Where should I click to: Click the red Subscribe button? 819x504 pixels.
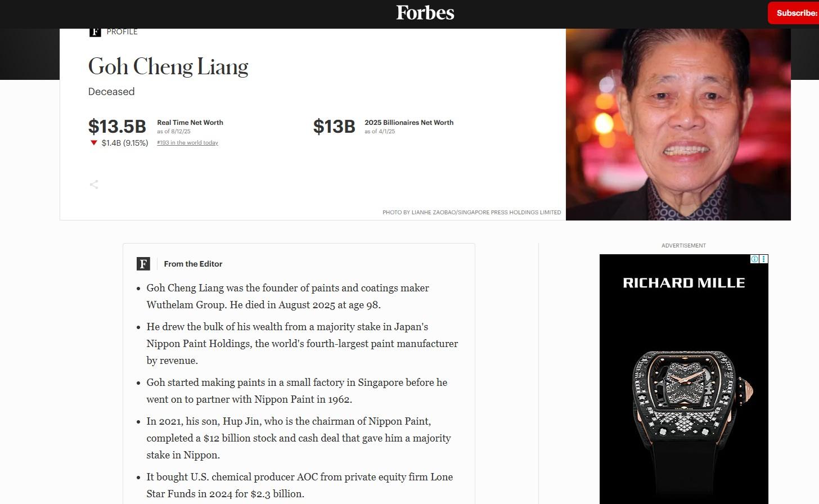(794, 13)
